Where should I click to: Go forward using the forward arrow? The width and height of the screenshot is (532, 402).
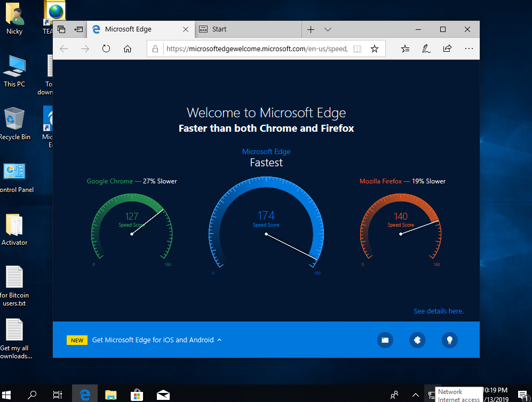(x=85, y=49)
